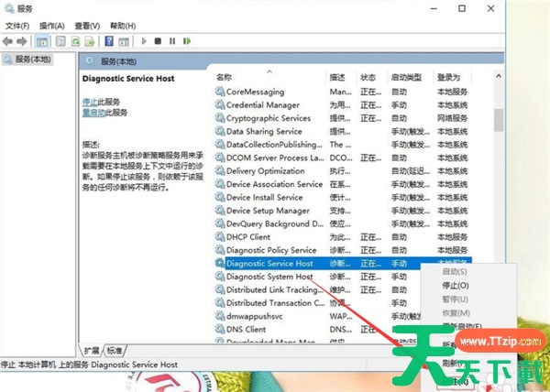550x392 pixels.
Task: Select 服务(本地) in the left tree
Action: 33,60
